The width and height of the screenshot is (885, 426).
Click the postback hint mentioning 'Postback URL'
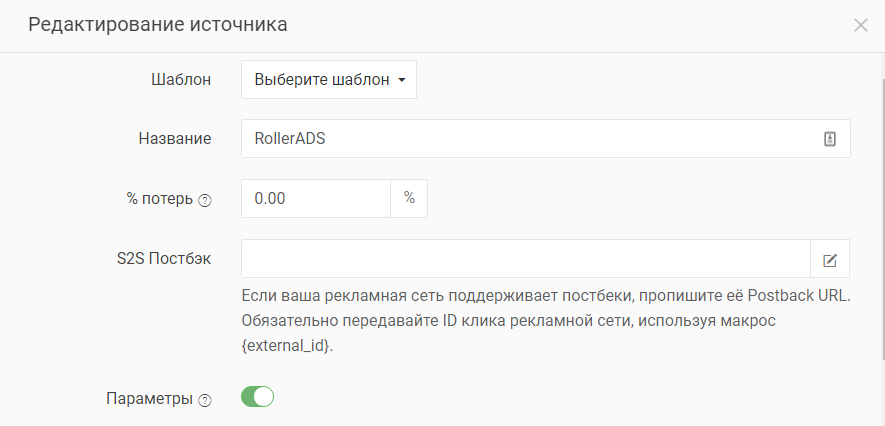tap(545, 298)
